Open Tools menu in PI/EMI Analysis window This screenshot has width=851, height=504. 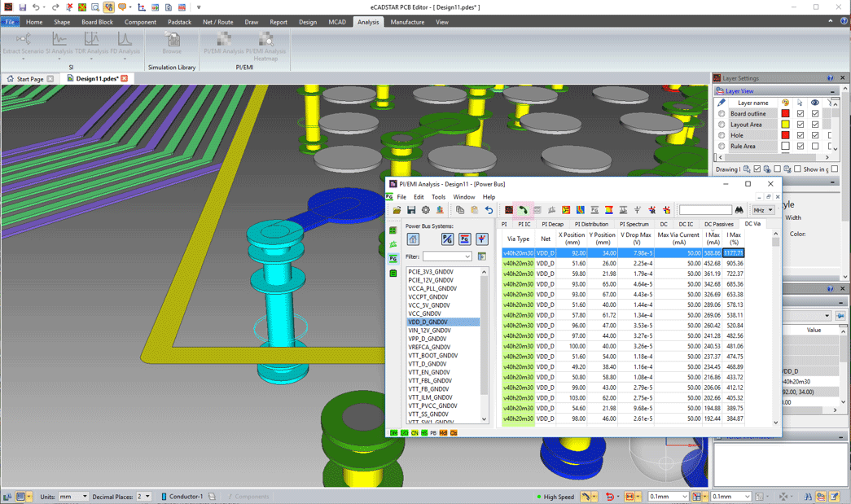click(x=438, y=197)
